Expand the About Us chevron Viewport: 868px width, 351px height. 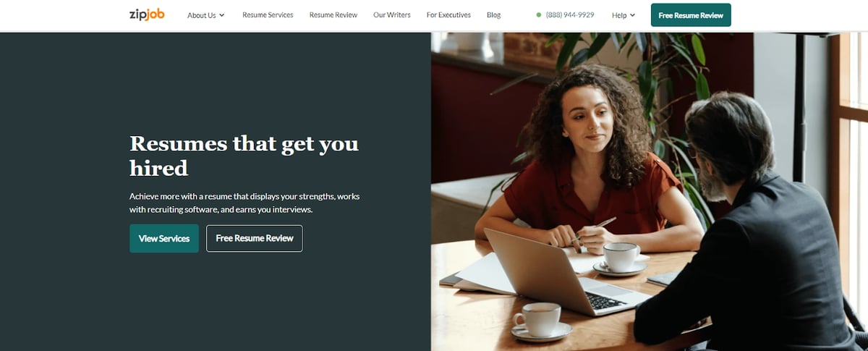click(x=221, y=15)
